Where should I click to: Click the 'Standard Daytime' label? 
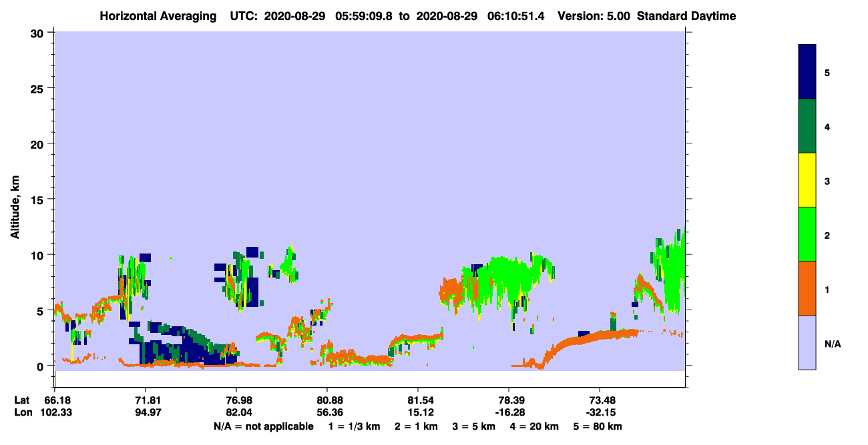[x=686, y=15]
